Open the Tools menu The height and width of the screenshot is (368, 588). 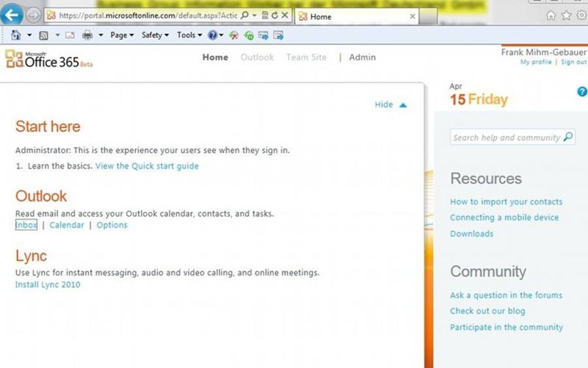click(189, 35)
